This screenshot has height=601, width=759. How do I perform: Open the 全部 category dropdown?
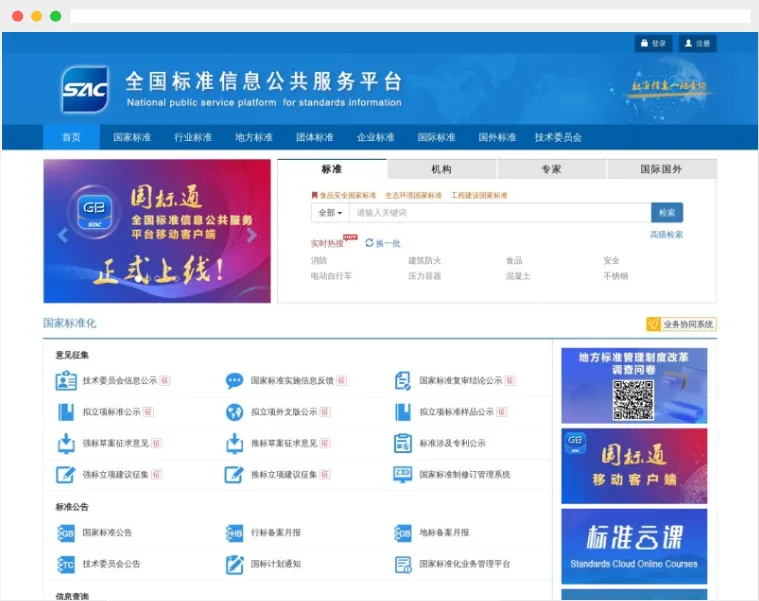pos(330,213)
